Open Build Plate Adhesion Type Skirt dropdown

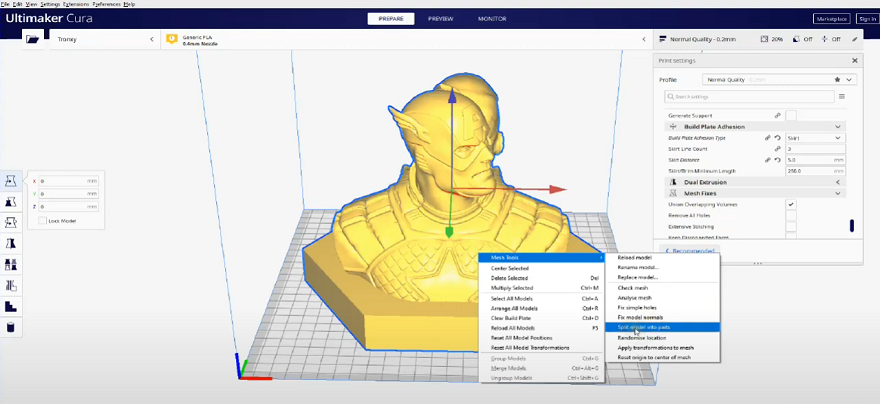[815, 137]
